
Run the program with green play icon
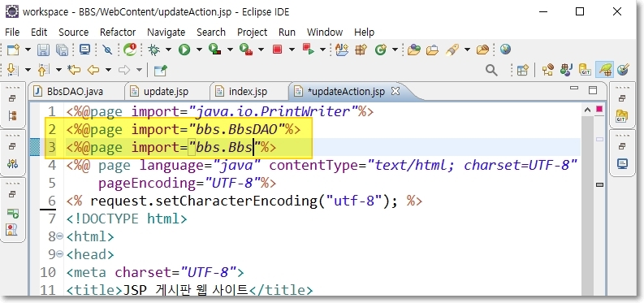tap(184, 50)
